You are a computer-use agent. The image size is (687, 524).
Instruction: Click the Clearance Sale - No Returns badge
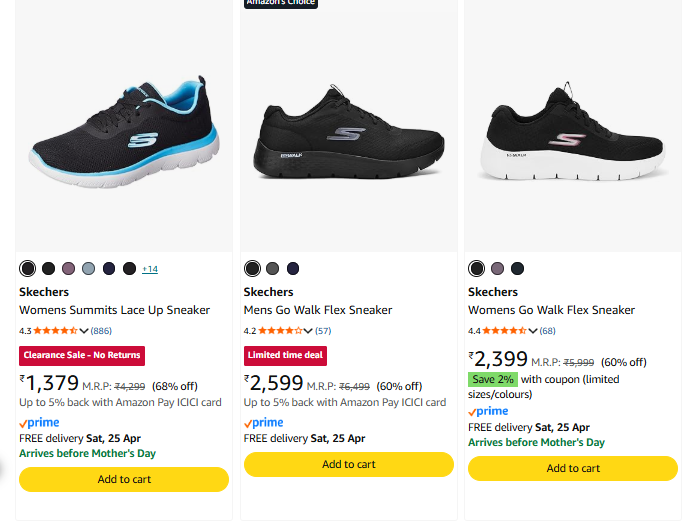click(82, 355)
